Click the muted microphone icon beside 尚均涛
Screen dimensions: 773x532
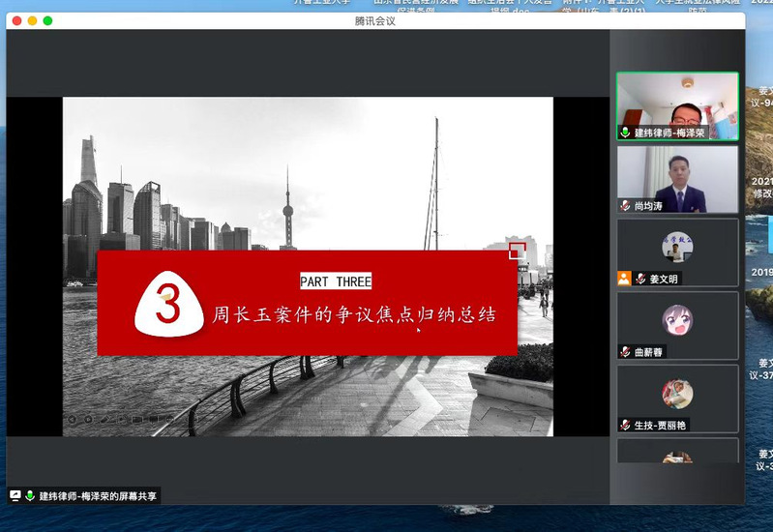click(x=625, y=206)
